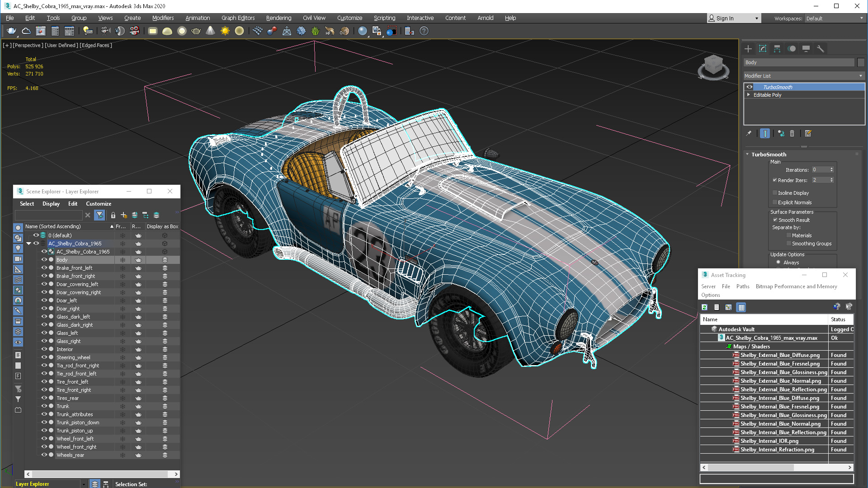This screenshot has width=868, height=488.
Task: Click the dome light icon in the toolbar
Action: click(x=167, y=31)
